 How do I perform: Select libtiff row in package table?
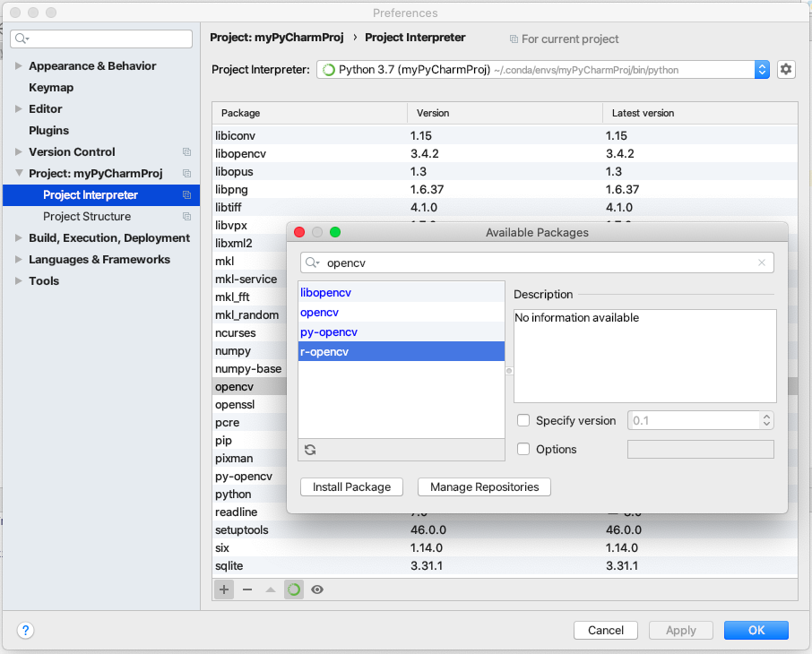coord(505,207)
